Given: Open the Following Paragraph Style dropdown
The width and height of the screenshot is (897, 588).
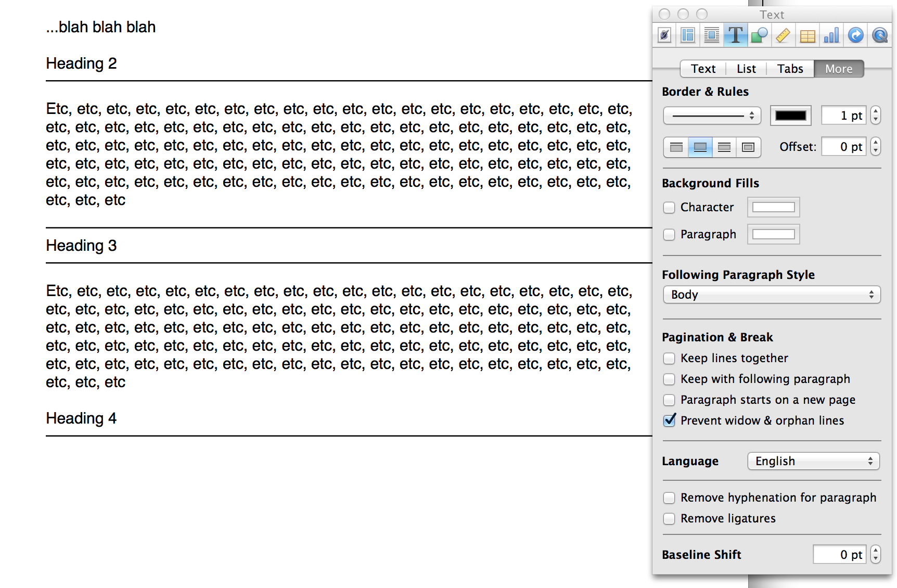Looking at the screenshot, I should click(x=772, y=295).
